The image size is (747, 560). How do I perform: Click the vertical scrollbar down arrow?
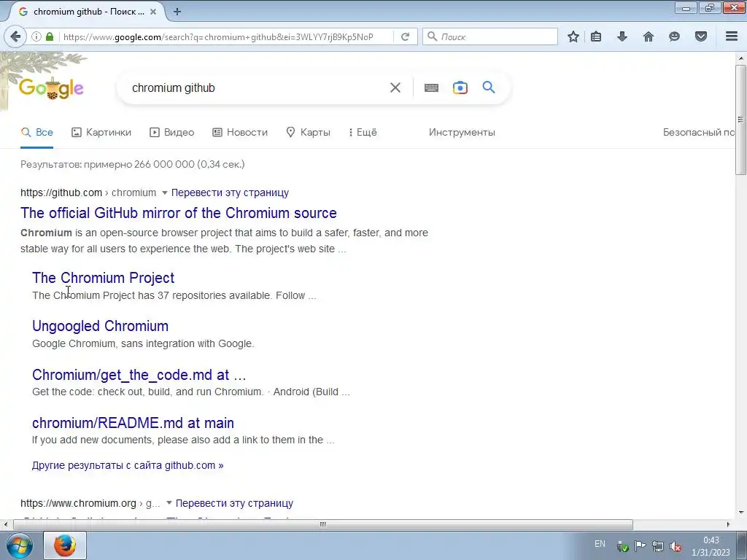click(740, 513)
